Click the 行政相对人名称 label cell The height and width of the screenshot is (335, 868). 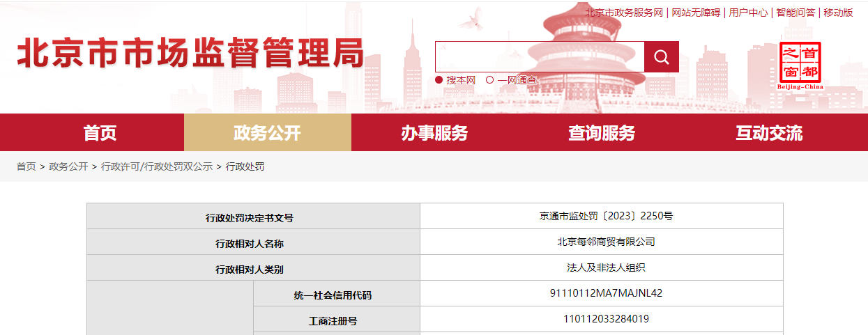(x=254, y=242)
